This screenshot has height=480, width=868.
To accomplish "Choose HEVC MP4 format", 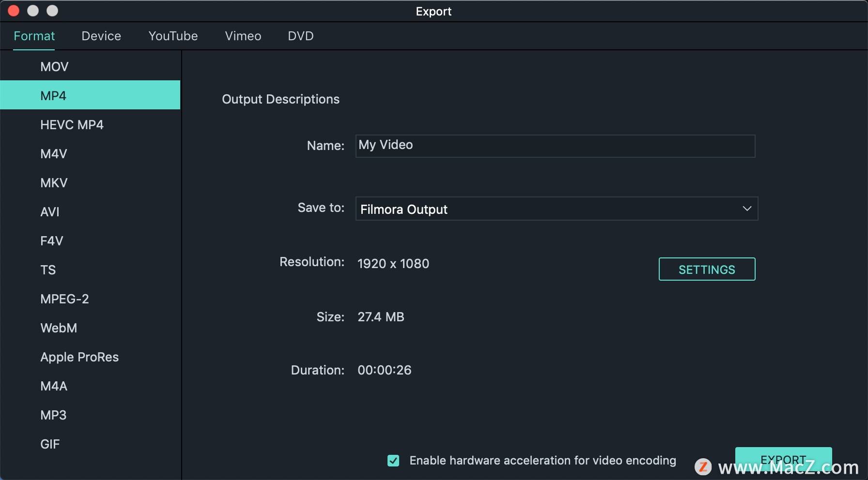I will pyautogui.click(x=90, y=125).
